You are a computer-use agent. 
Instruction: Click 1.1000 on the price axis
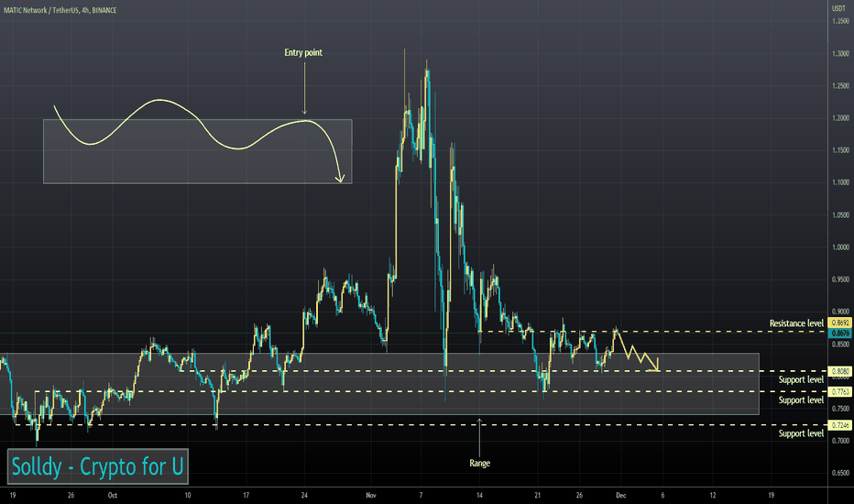840,182
